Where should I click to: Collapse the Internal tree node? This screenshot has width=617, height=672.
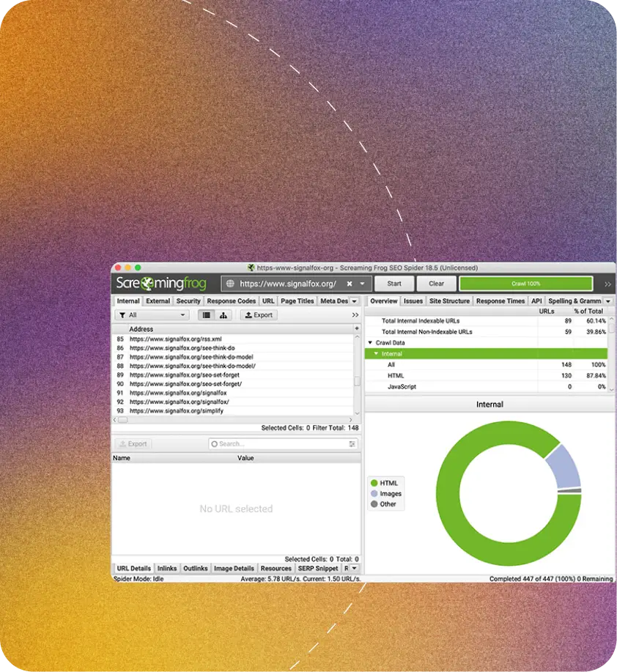tap(376, 354)
